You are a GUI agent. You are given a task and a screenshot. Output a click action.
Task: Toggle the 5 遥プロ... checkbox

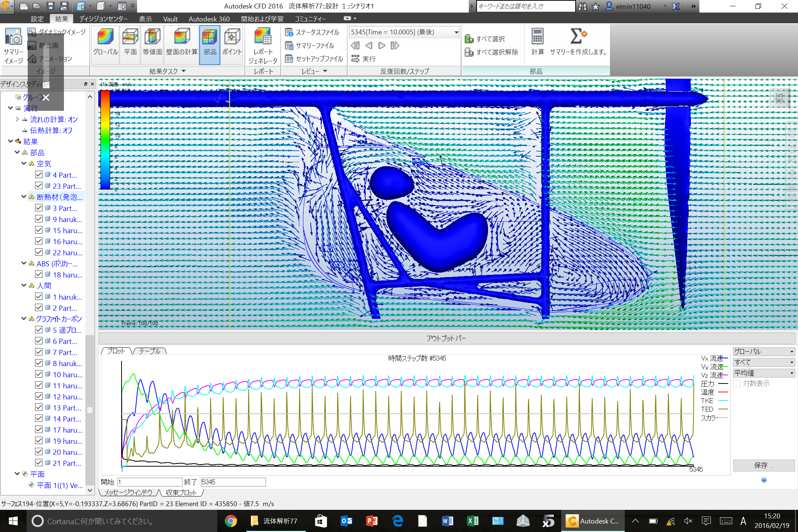pyautogui.click(x=39, y=330)
